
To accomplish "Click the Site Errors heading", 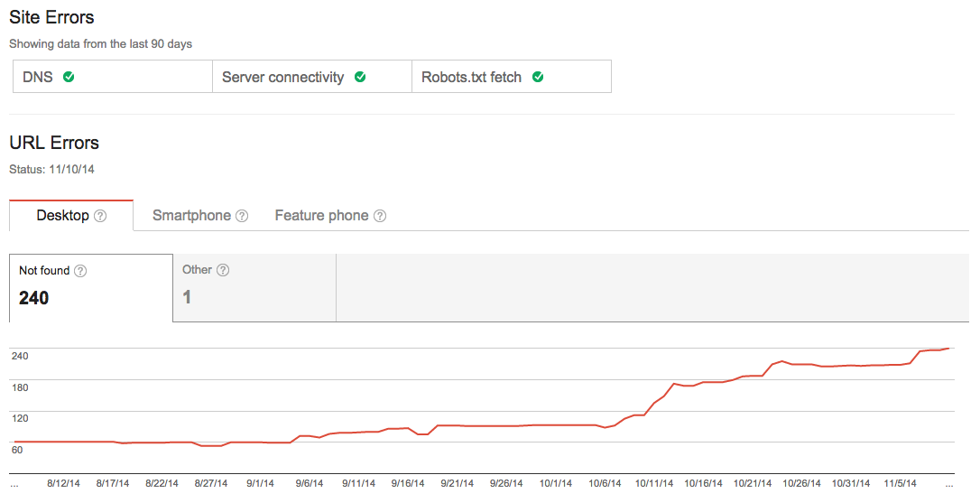I will (x=51, y=17).
